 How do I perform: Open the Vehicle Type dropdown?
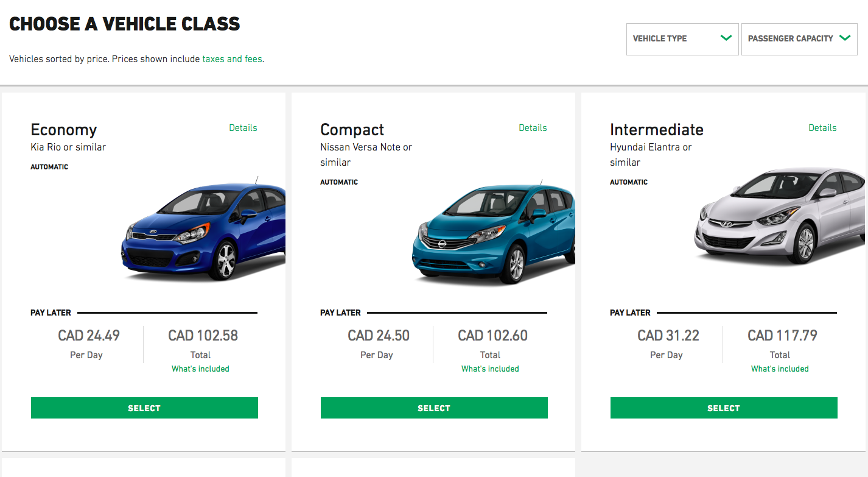[682, 39]
